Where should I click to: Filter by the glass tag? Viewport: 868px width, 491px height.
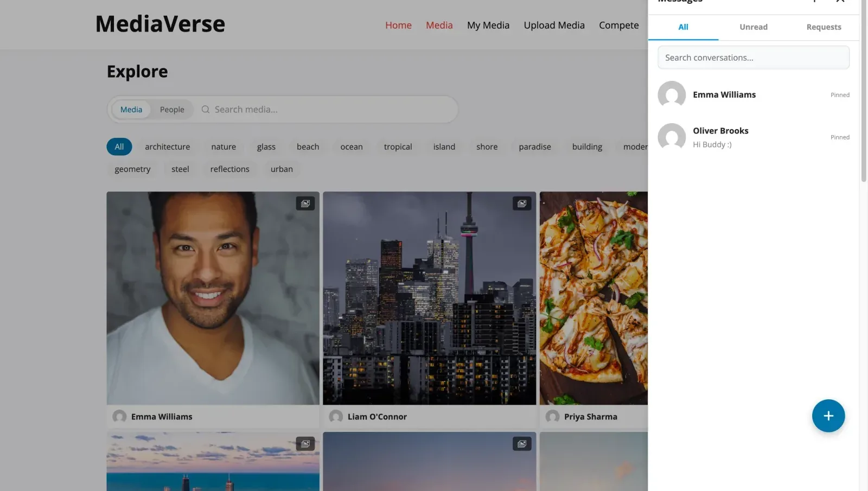click(266, 146)
